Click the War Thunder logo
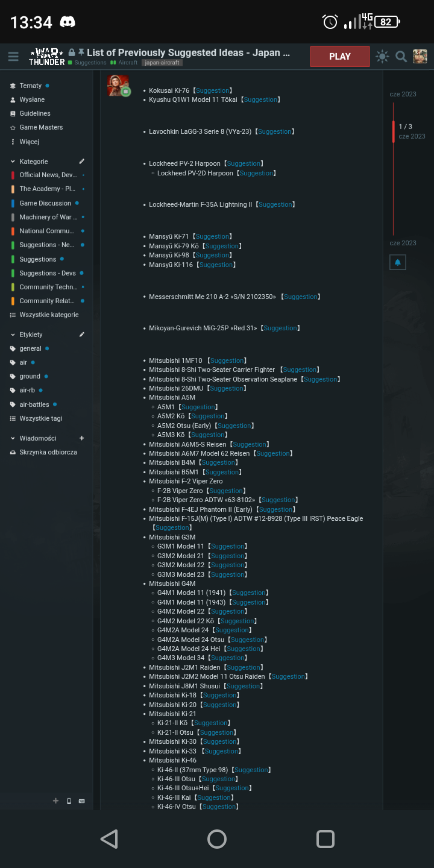The height and width of the screenshot is (868, 434). pyautogui.click(x=47, y=57)
